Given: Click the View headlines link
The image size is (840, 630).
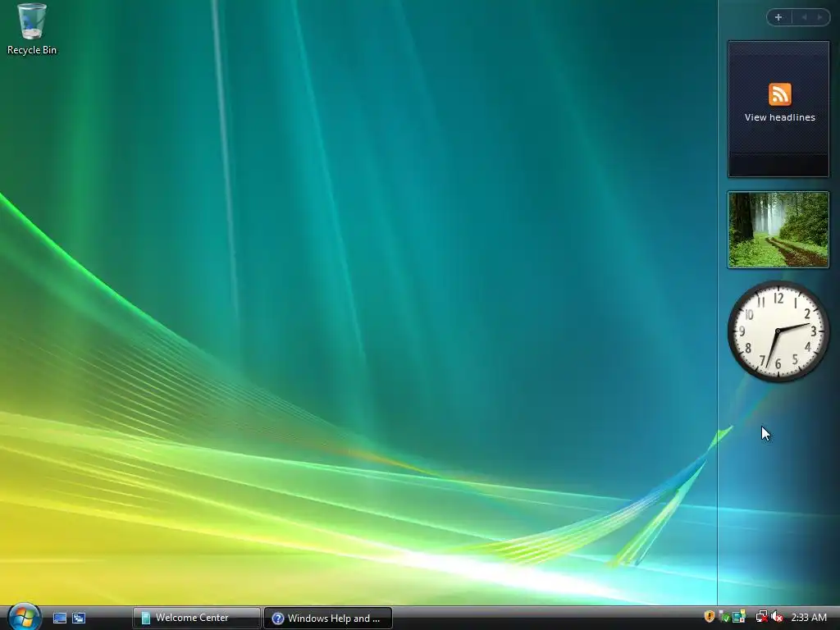Looking at the screenshot, I should (x=779, y=117).
